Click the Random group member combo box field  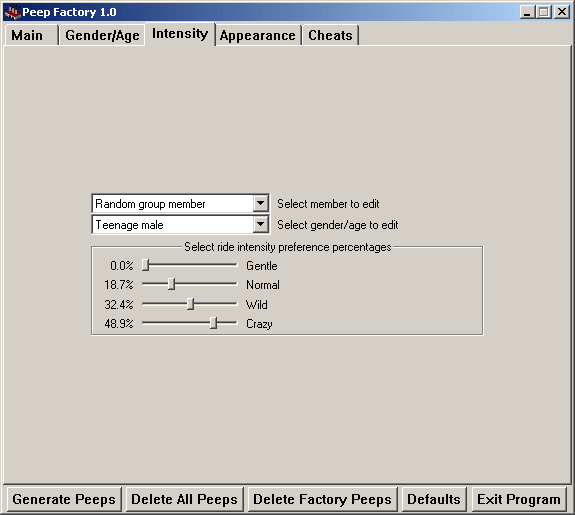coord(180,204)
